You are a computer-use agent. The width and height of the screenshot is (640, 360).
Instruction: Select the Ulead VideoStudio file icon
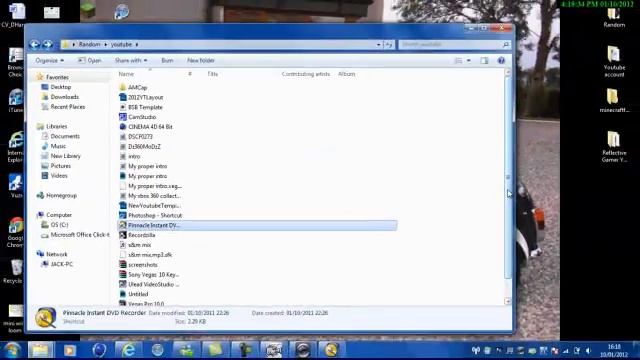(122, 284)
